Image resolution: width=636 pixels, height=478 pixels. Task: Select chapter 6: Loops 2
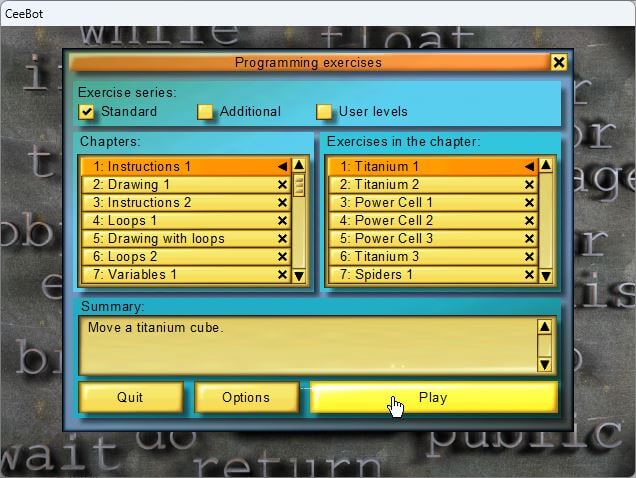pyautogui.click(x=186, y=256)
